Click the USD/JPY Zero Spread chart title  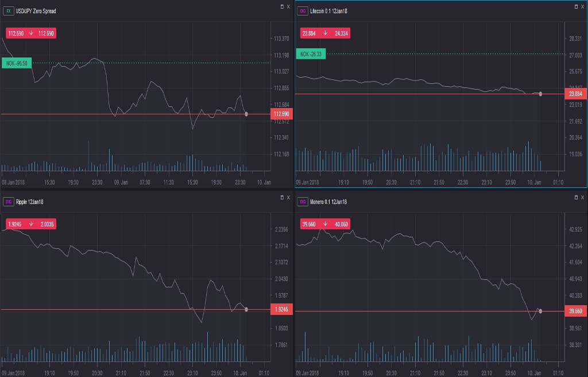(36, 11)
